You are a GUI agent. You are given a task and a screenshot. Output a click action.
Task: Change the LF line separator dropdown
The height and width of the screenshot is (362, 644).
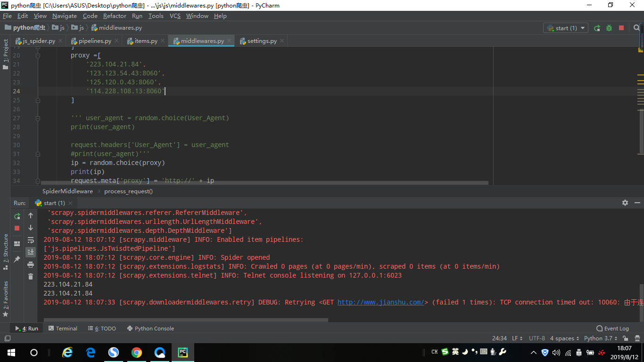click(517, 338)
